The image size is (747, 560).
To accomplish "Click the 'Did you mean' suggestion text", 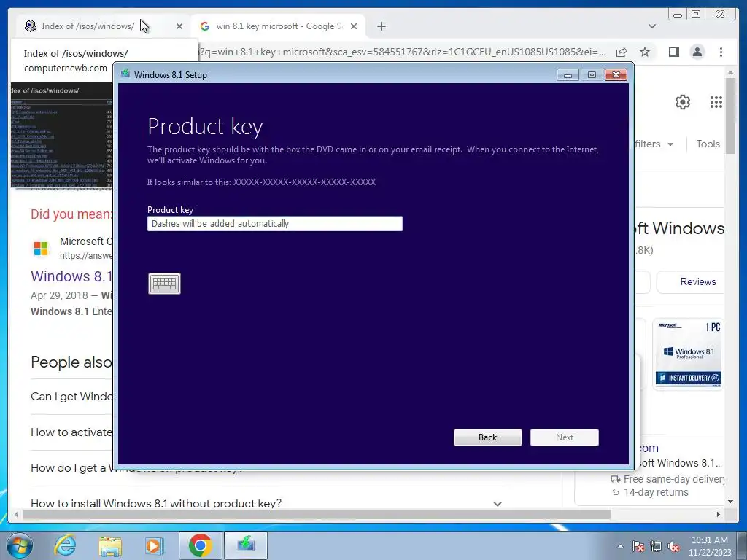I will pyautogui.click(x=71, y=214).
